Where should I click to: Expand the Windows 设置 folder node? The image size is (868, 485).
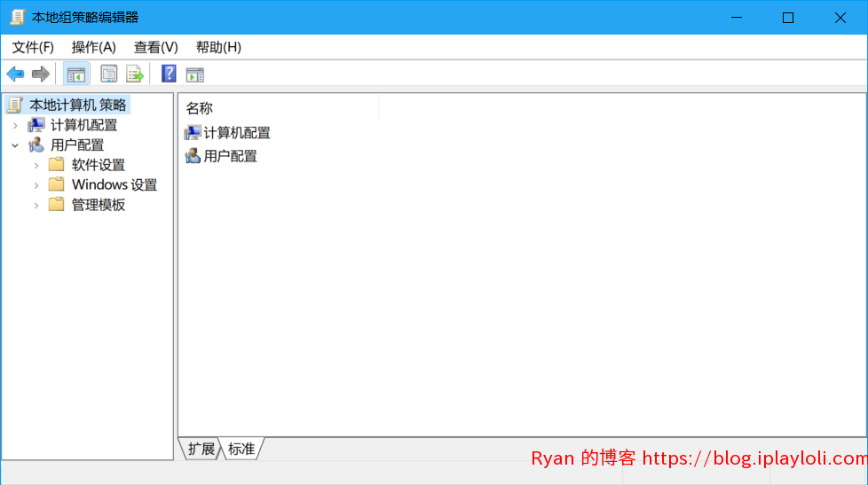coord(36,185)
